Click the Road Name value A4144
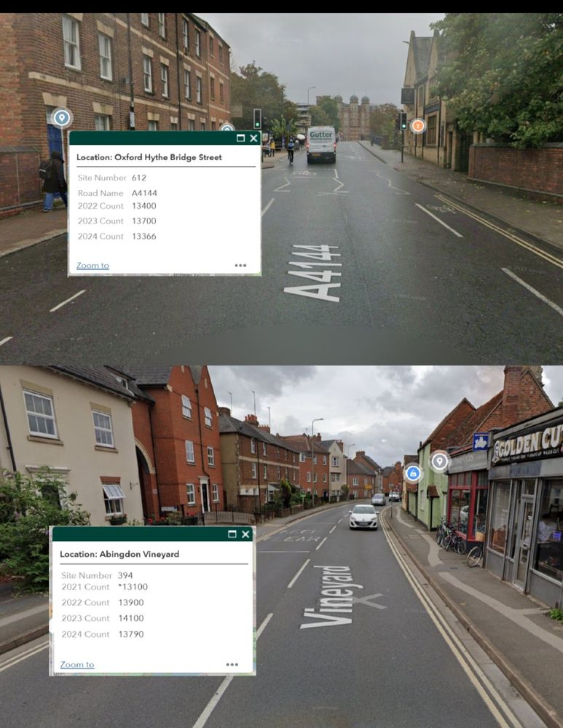This screenshot has height=728, width=563. (144, 193)
